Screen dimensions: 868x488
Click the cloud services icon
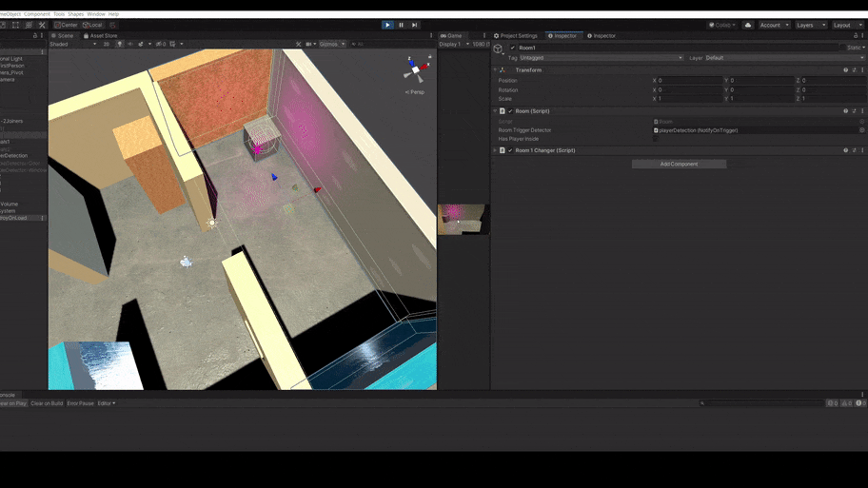coord(748,25)
